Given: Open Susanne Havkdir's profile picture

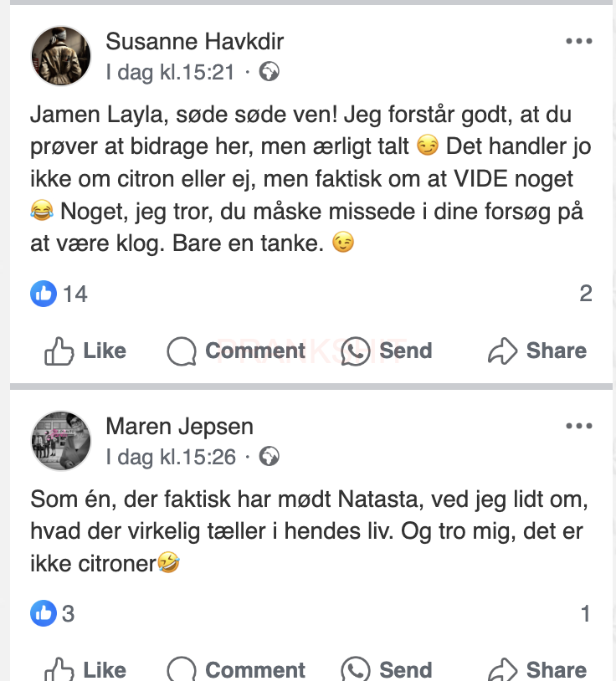Looking at the screenshot, I should tap(60, 56).
